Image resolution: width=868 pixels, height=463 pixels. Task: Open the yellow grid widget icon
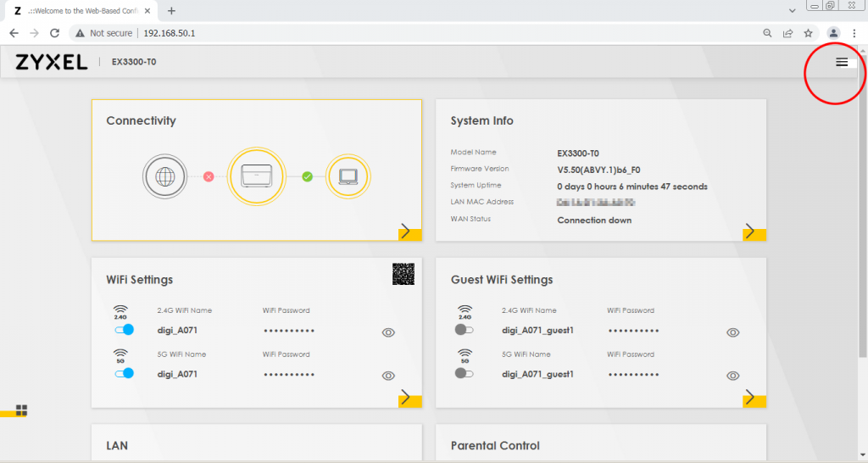pyautogui.click(x=21, y=410)
